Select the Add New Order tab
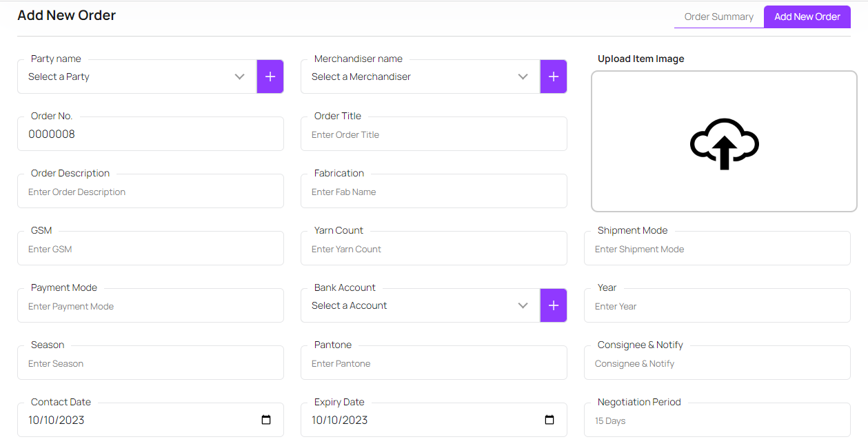The width and height of the screenshot is (868, 446). 807,17
